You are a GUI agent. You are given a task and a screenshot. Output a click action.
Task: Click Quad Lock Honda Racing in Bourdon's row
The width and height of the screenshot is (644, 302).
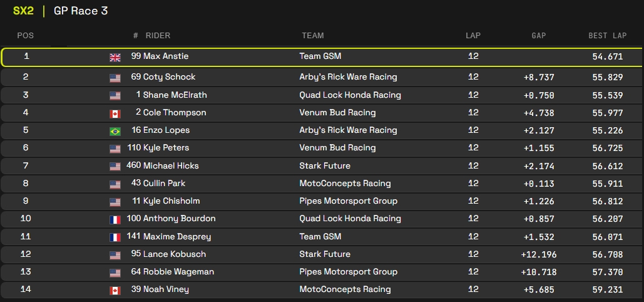(x=350, y=219)
